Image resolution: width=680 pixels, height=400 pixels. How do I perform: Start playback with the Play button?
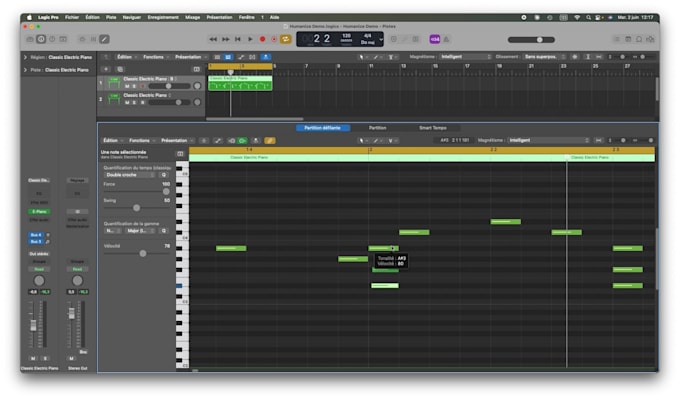click(x=250, y=39)
